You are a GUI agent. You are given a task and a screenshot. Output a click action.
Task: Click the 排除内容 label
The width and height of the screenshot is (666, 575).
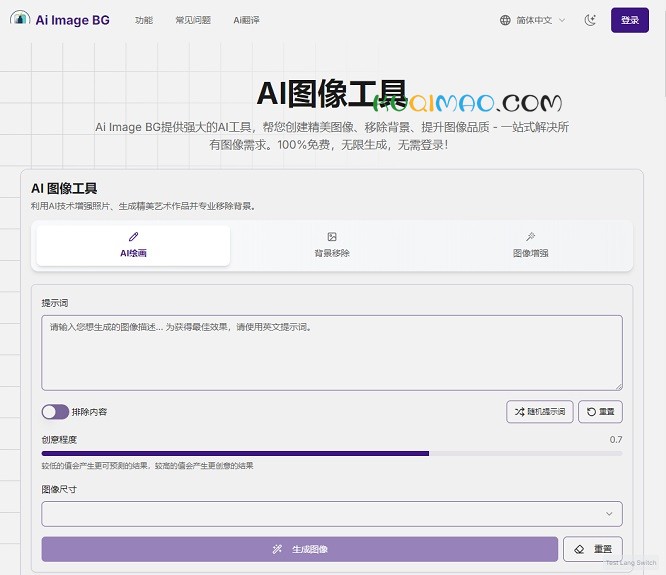click(89, 412)
